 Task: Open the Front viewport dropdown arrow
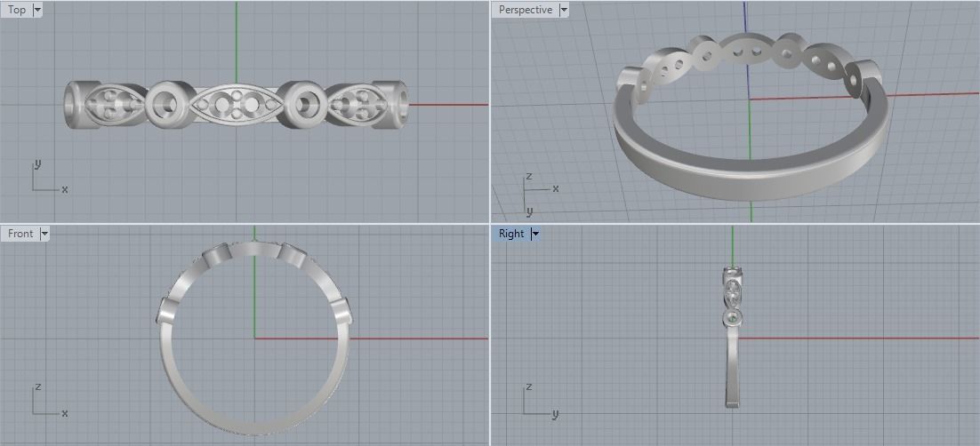(x=44, y=234)
